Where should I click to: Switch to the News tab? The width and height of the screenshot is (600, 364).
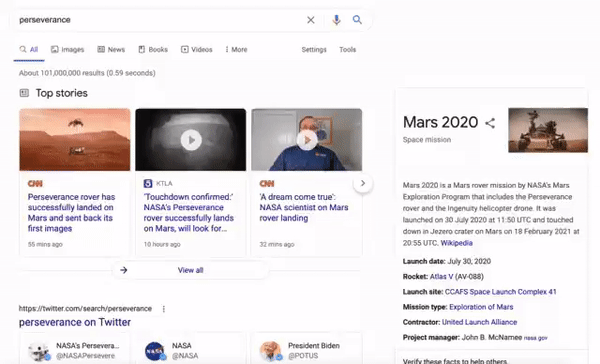[x=111, y=49]
